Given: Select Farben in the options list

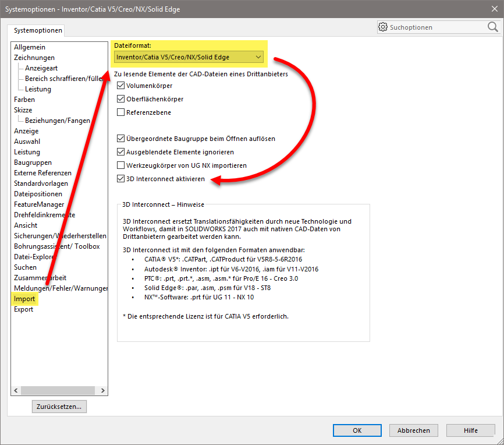Looking at the screenshot, I should (24, 100).
